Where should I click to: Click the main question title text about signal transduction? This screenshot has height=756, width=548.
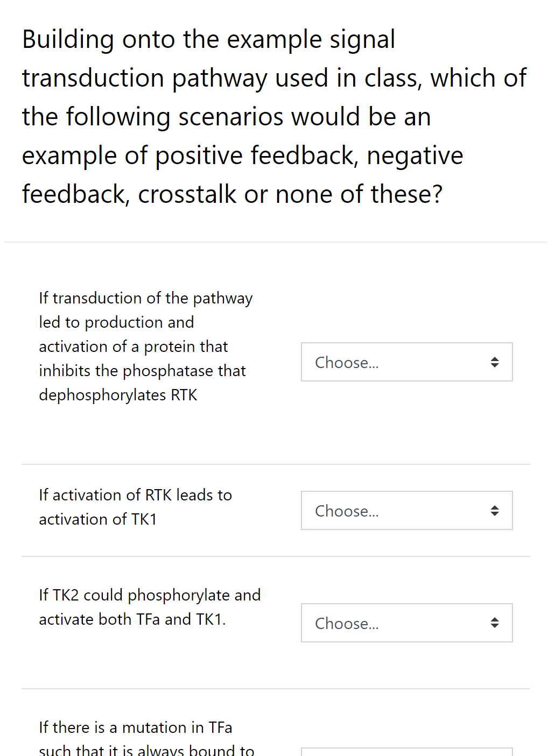pos(269,116)
